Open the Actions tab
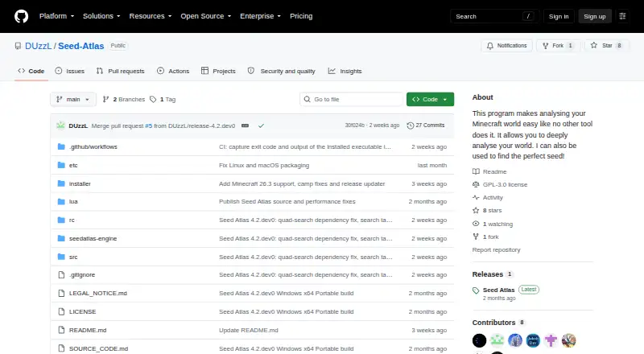 (173, 71)
